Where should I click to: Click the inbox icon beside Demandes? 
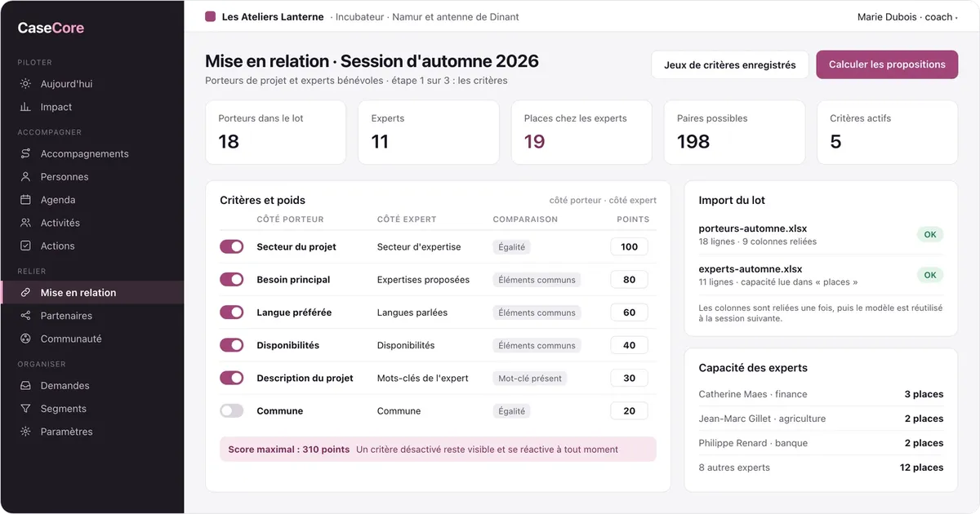pyautogui.click(x=25, y=385)
